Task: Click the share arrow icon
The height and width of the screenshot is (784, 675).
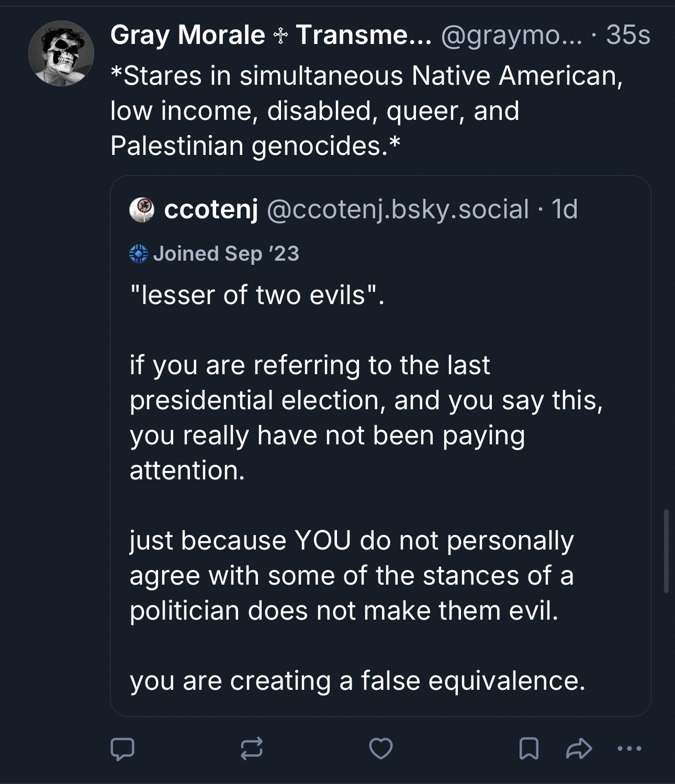Action: click(x=579, y=749)
